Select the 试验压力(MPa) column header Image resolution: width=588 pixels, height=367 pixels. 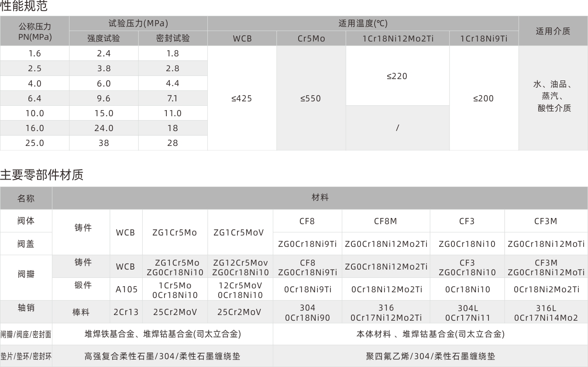click(x=138, y=23)
